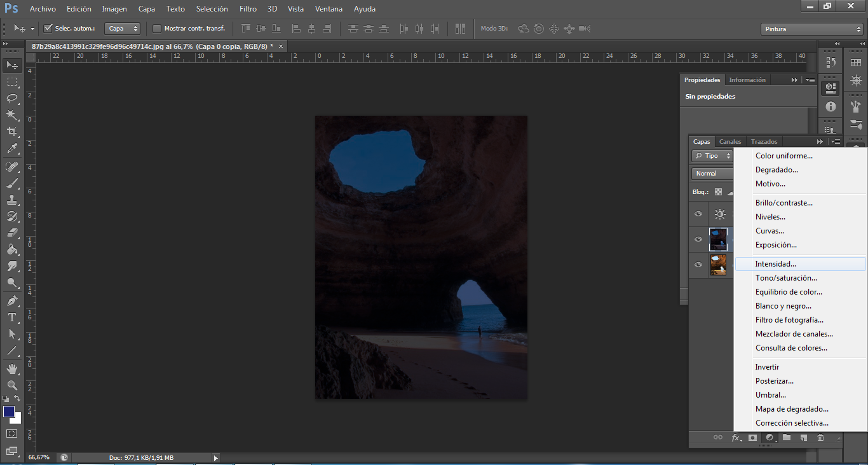Select the Zoom tool
The image size is (868, 465).
tap(12, 385)
